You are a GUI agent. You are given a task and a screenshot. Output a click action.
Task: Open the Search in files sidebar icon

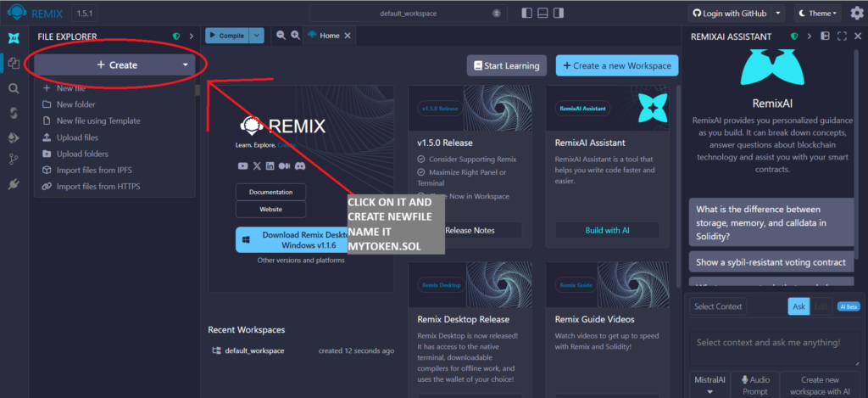tap(14, 87)
